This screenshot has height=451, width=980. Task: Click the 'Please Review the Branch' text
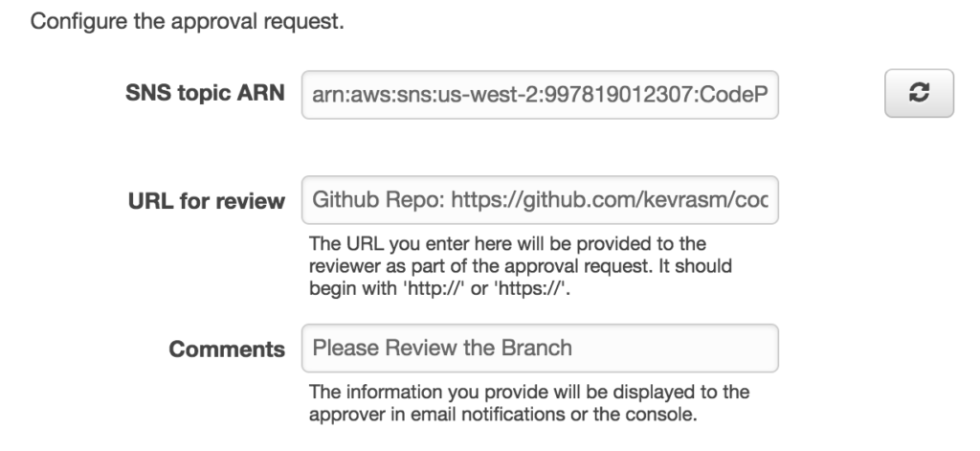pos(442,349)
